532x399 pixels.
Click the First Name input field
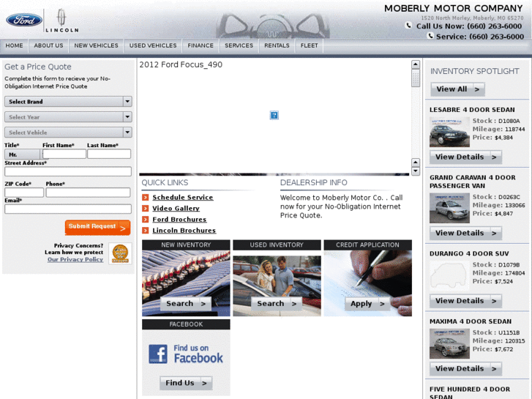pyautogui.click(x=64, y=154)
